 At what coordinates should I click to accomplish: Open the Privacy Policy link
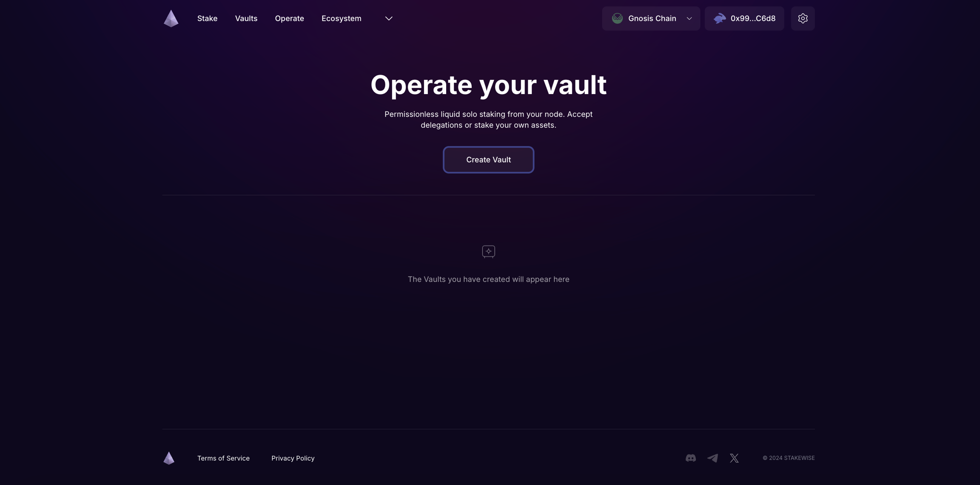(293, 458)
